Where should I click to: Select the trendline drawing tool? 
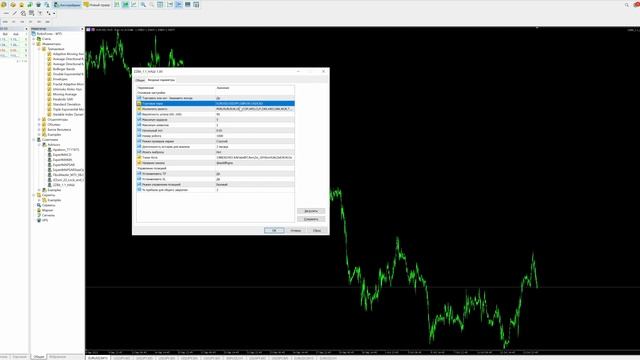tap(15, 13)
